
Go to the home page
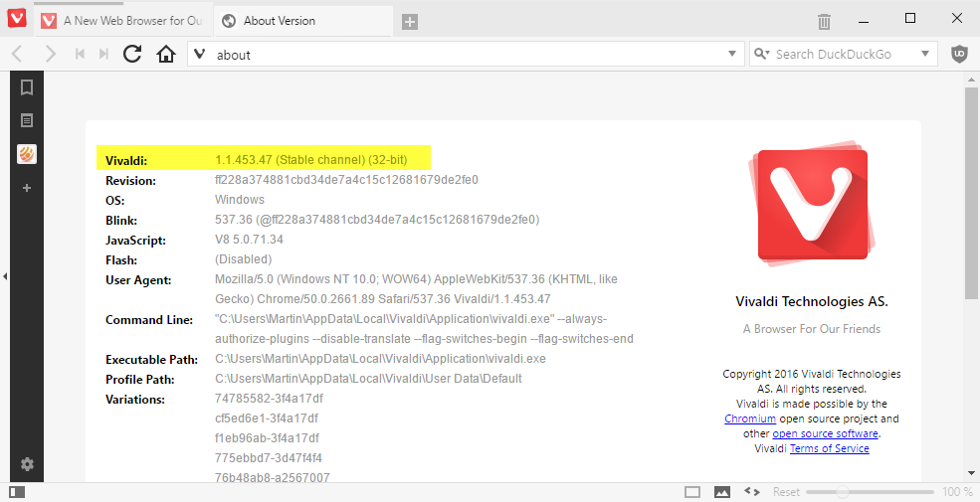(x=166, y=55)
